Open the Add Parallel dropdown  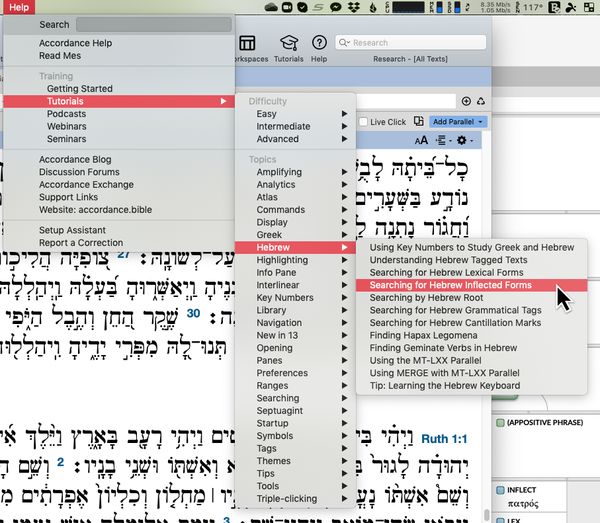tap(458, 122)
